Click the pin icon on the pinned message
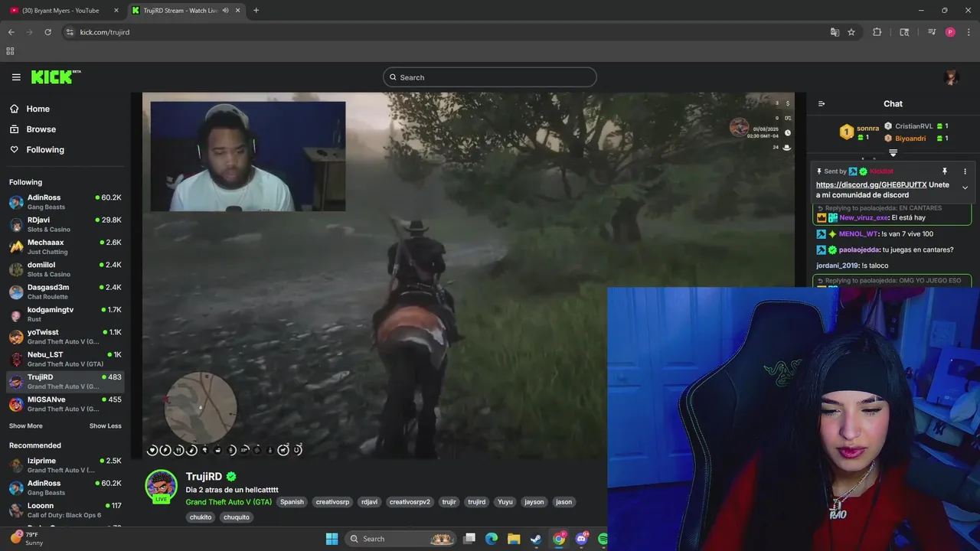This screenshot has width=980, height=551. tap(945, 171)
